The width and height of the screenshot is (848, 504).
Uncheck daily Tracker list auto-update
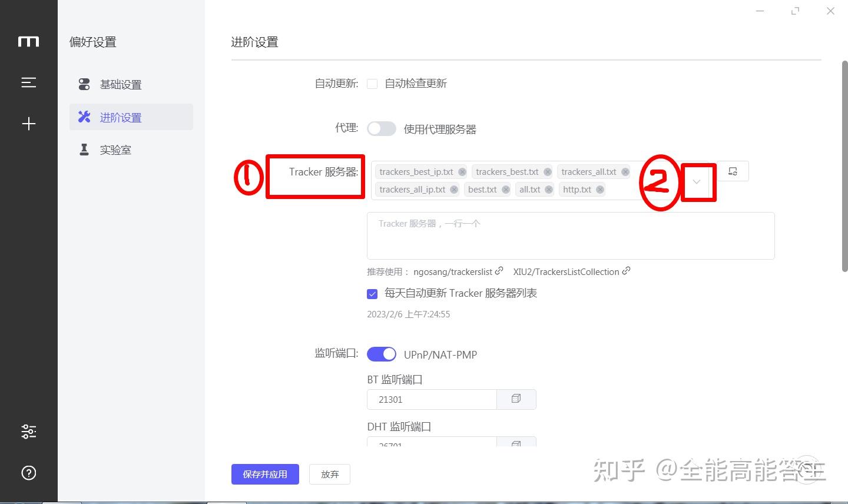pos(372,293)
